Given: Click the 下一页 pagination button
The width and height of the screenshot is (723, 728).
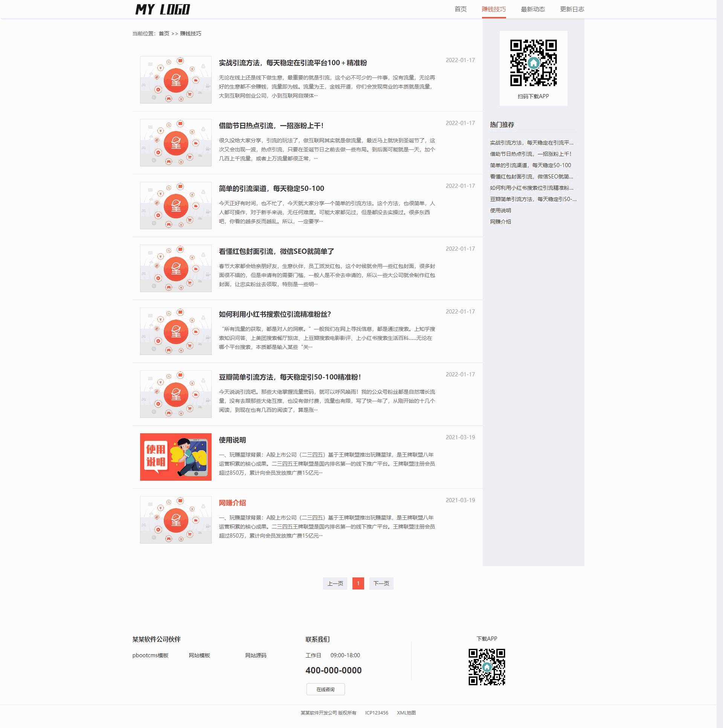Looking at the screenshot, I should (x=381, y=583).
